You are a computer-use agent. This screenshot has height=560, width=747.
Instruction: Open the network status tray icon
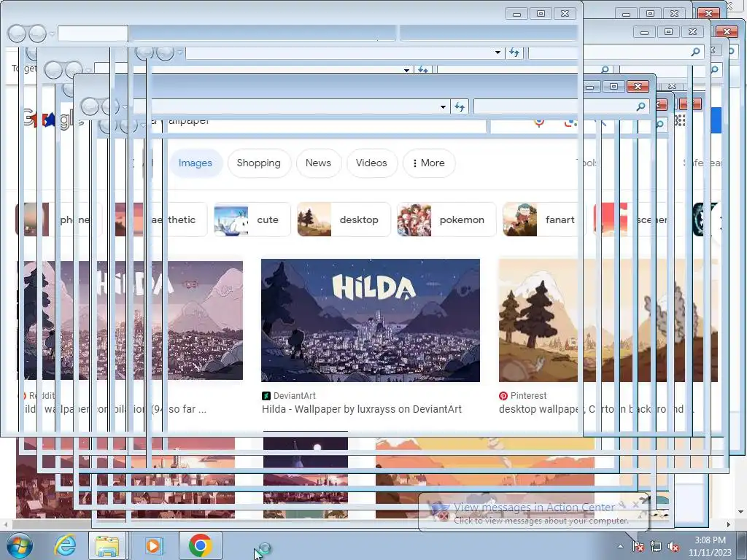click(656, 547)
